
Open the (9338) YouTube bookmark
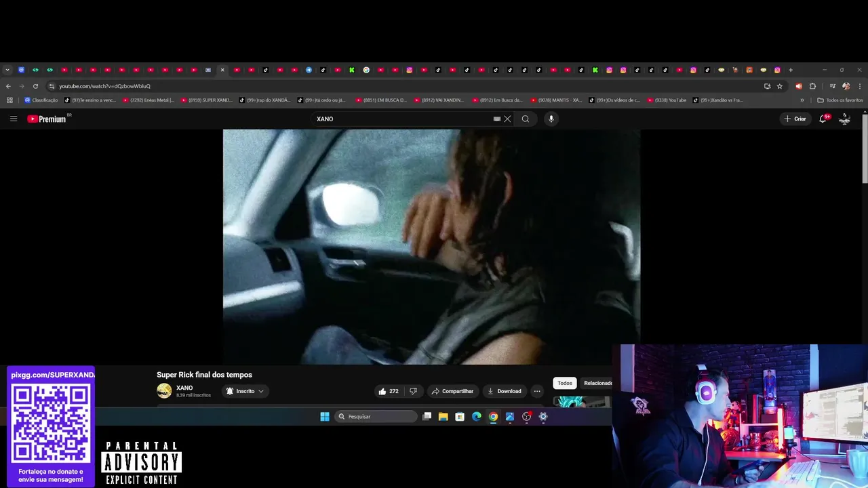pos(667,100)
